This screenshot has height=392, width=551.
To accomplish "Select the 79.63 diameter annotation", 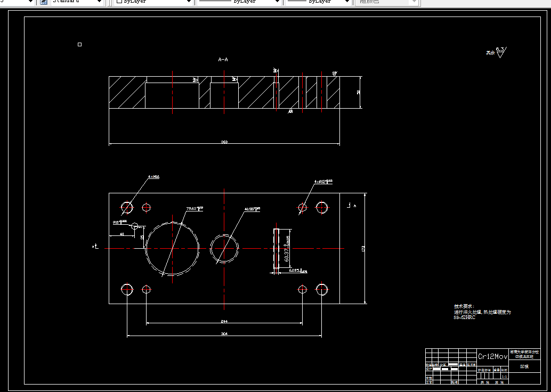I will (x=195, y=209).
